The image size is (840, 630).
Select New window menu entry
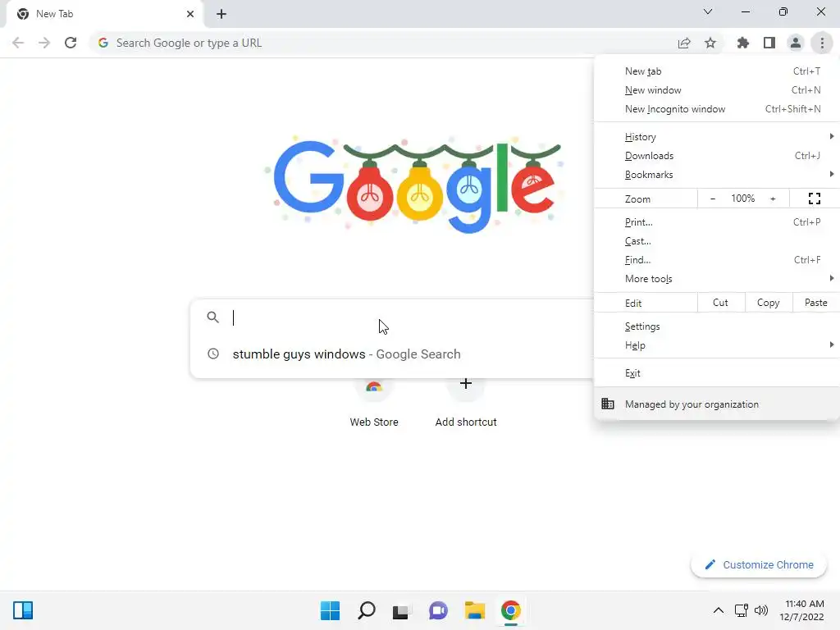(717, 90)
